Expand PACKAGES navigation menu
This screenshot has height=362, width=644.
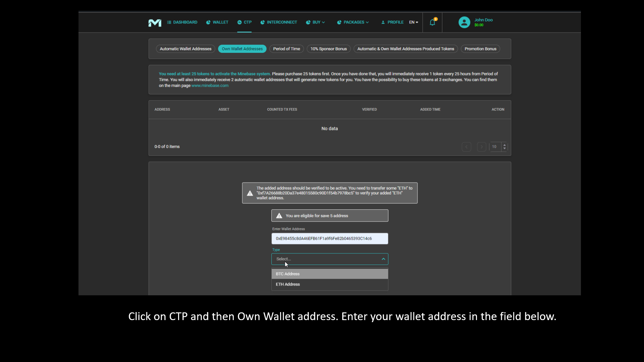pos(354,22)
